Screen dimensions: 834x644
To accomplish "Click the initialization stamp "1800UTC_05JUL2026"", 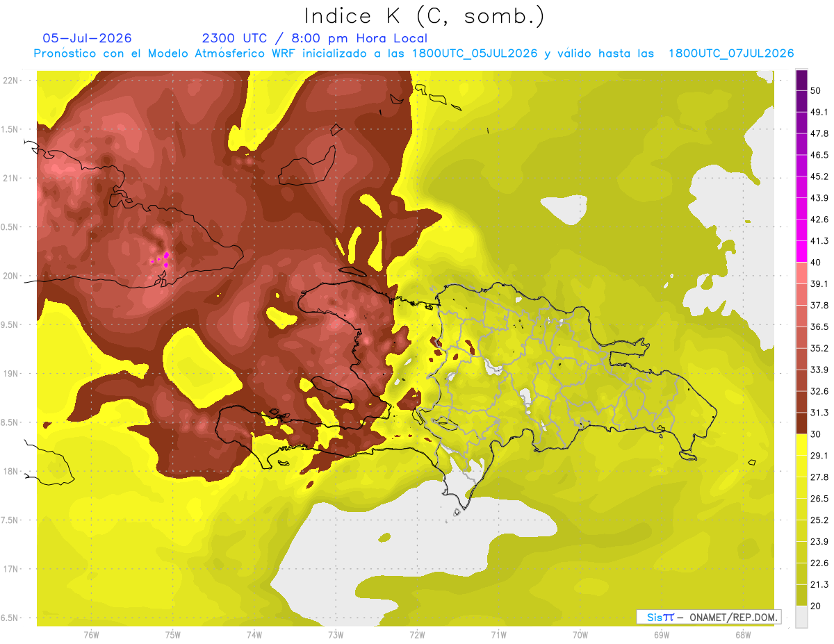I will (475, 53).
